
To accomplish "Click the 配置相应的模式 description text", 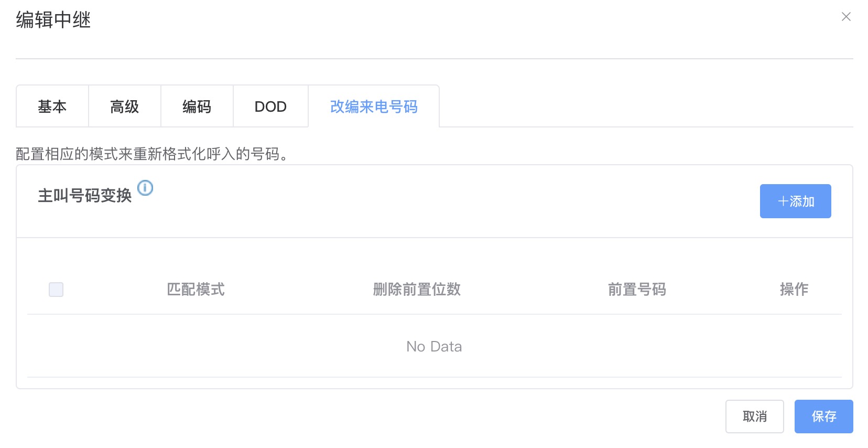I will tap(152, 154).
